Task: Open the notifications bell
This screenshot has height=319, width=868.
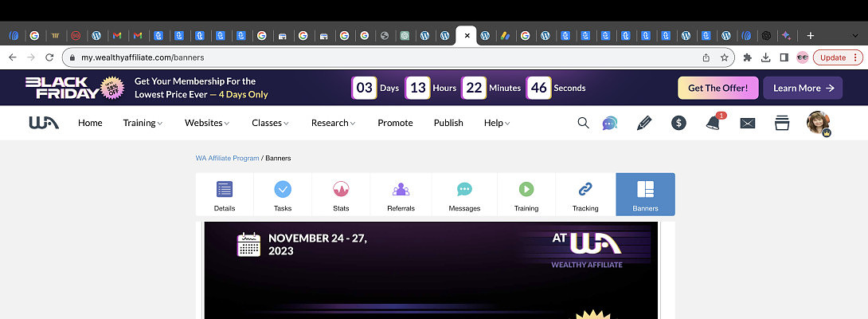Action: click(x=713, y=123)
